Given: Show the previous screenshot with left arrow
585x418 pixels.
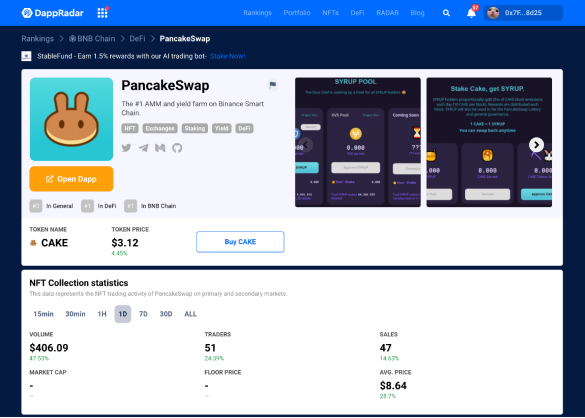Looking at the screenshot, I should (x=306, y=145).
